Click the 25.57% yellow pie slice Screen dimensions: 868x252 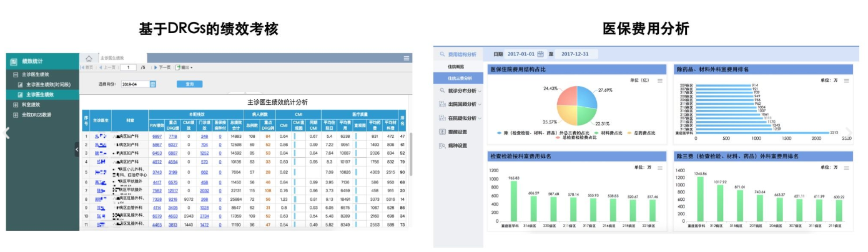coord(567,115)
